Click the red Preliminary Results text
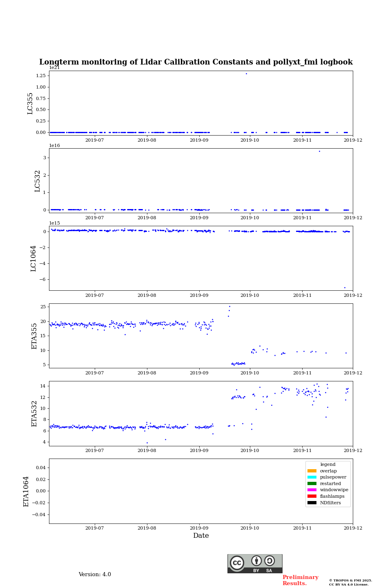 click(x=300, y=580)
